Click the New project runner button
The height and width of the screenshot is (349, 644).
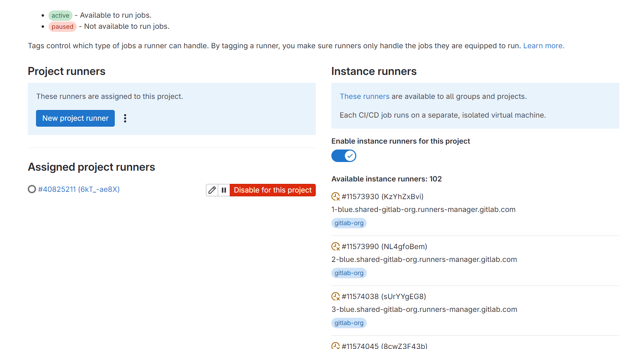click(x=75, y=118)
